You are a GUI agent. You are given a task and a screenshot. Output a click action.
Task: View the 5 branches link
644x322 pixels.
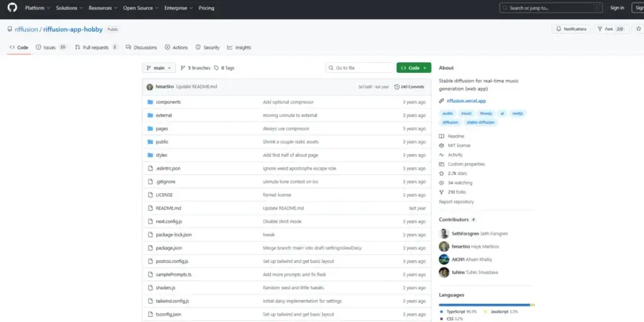[196, 68]
